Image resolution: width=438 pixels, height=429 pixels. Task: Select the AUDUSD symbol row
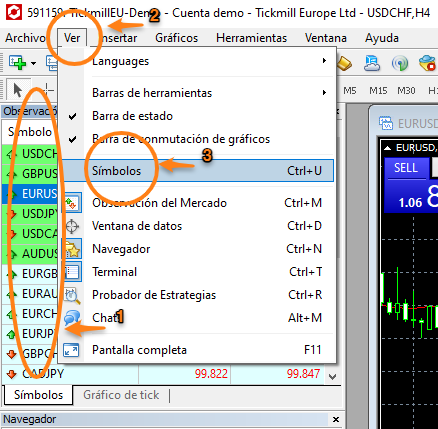pos(30,254)
